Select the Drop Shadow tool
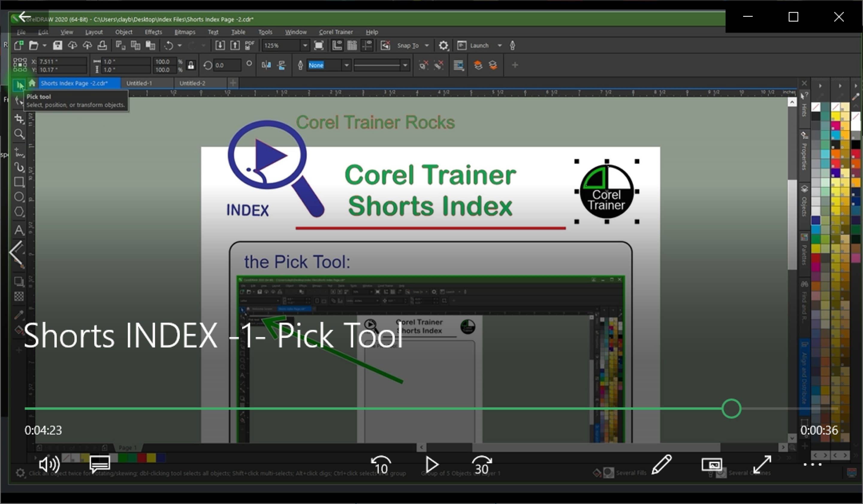The width and height of the screenshot is (863, 504). 19,281
